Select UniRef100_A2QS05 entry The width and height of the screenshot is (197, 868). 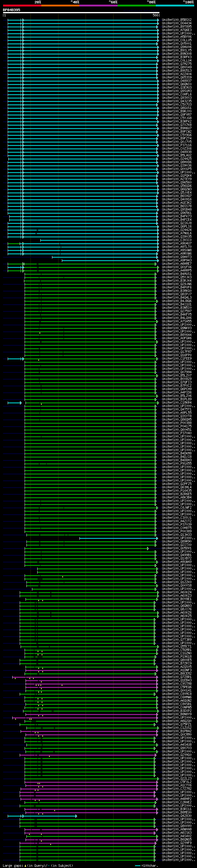pyautogui.click(x=177, y=667)
